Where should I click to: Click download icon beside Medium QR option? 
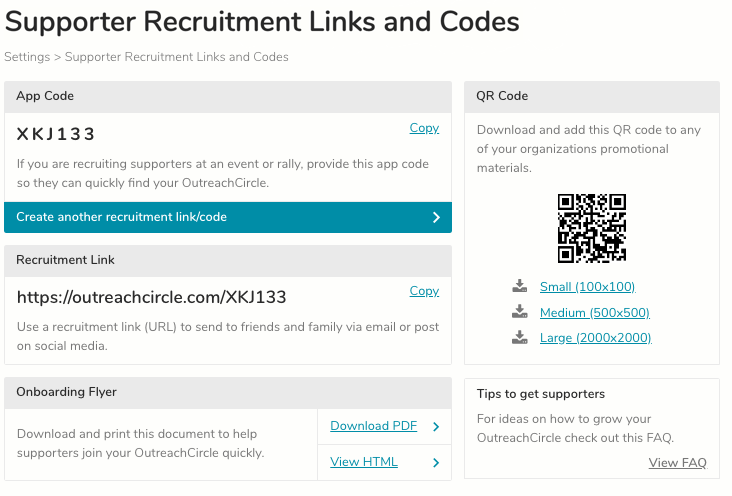tap(520, 312)
